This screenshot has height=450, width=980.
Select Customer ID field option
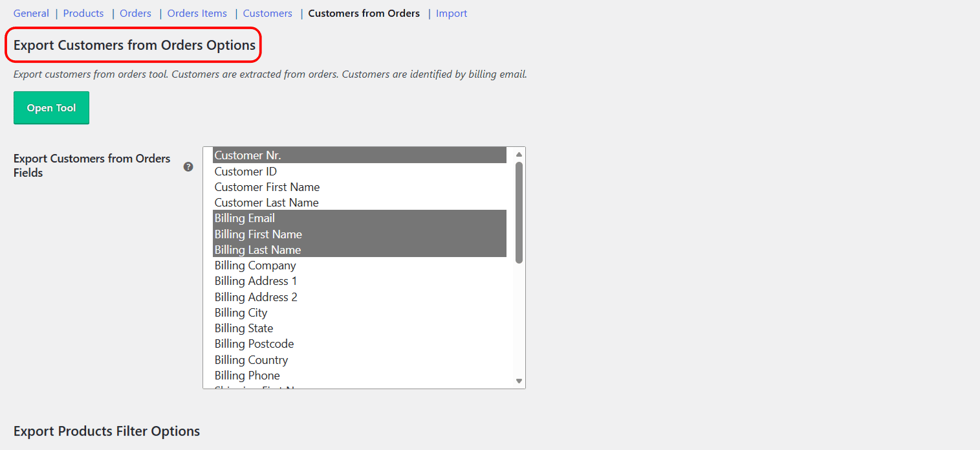tap(360, 171)
